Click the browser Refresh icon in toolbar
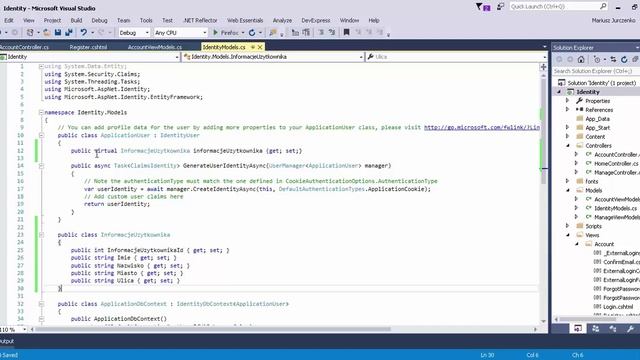640x360 pixels. 252,33
